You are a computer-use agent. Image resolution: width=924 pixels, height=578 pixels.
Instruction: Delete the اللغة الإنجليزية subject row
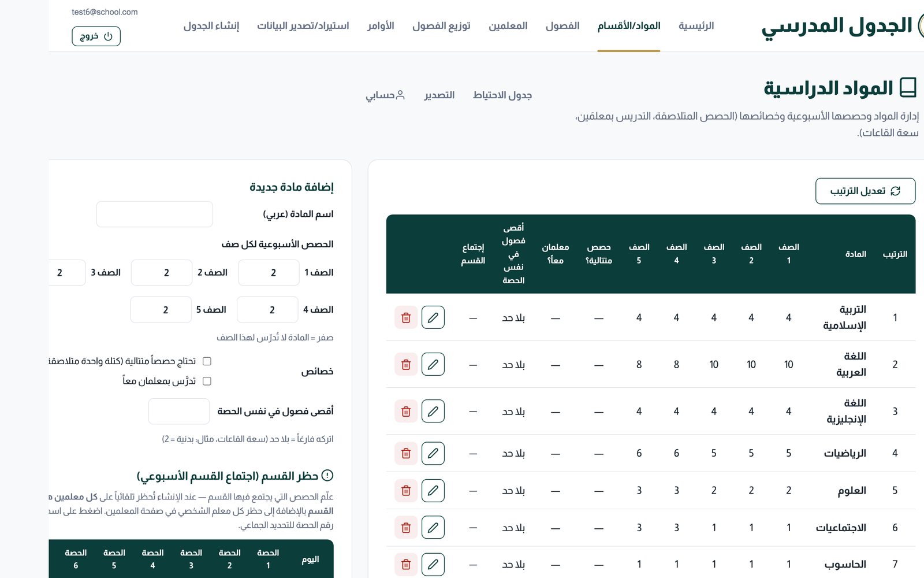point(406,411)
